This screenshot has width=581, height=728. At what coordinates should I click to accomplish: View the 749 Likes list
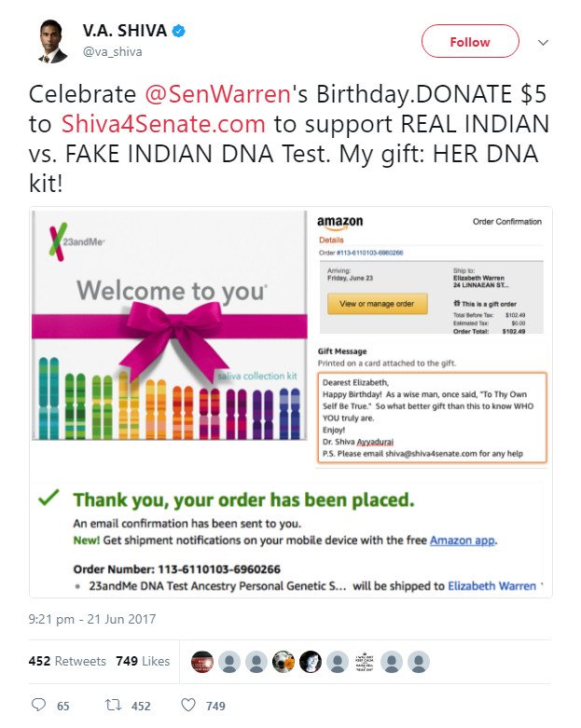(143, 661)
